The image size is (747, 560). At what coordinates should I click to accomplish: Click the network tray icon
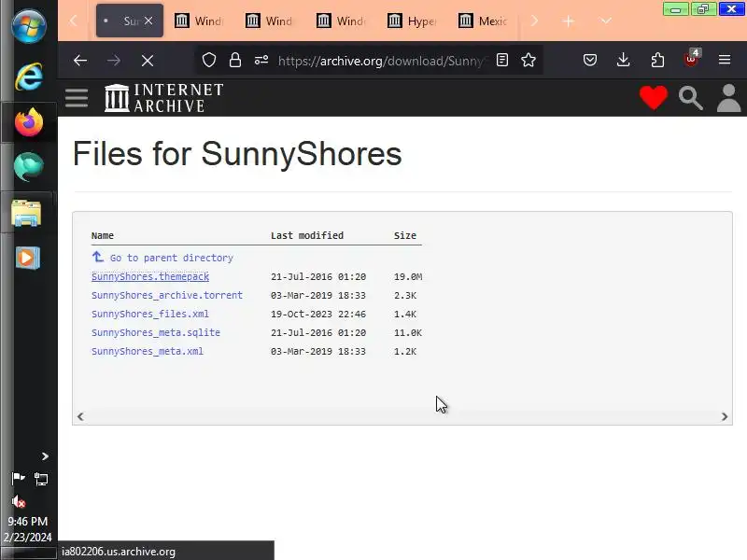[41, 479]
